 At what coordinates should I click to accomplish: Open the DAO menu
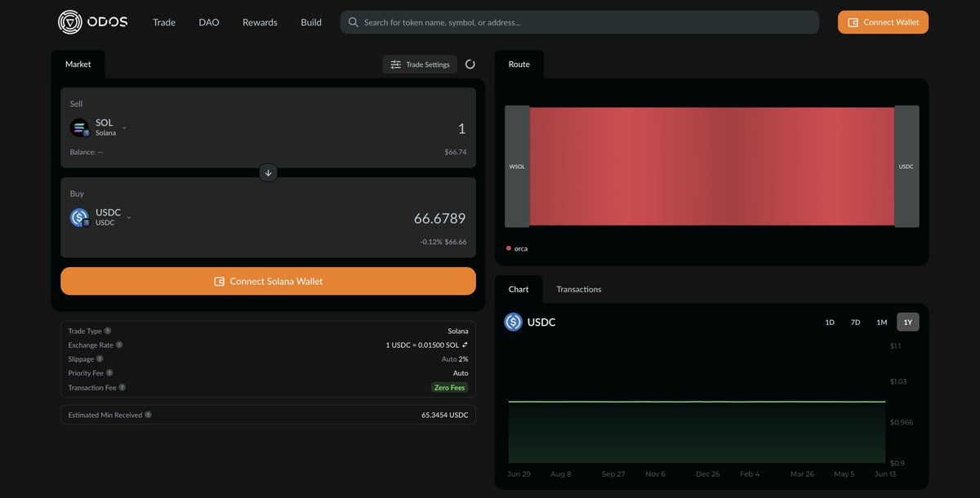209,22
